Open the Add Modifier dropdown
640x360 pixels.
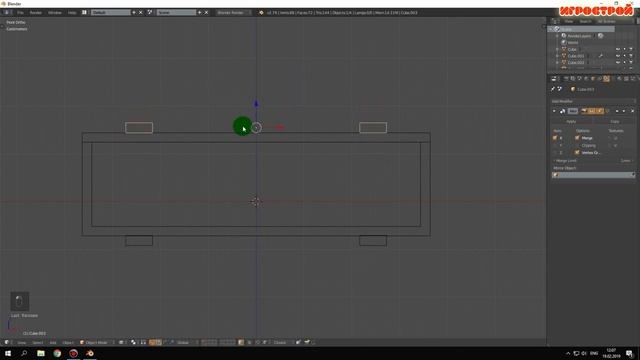coord(593,101)
